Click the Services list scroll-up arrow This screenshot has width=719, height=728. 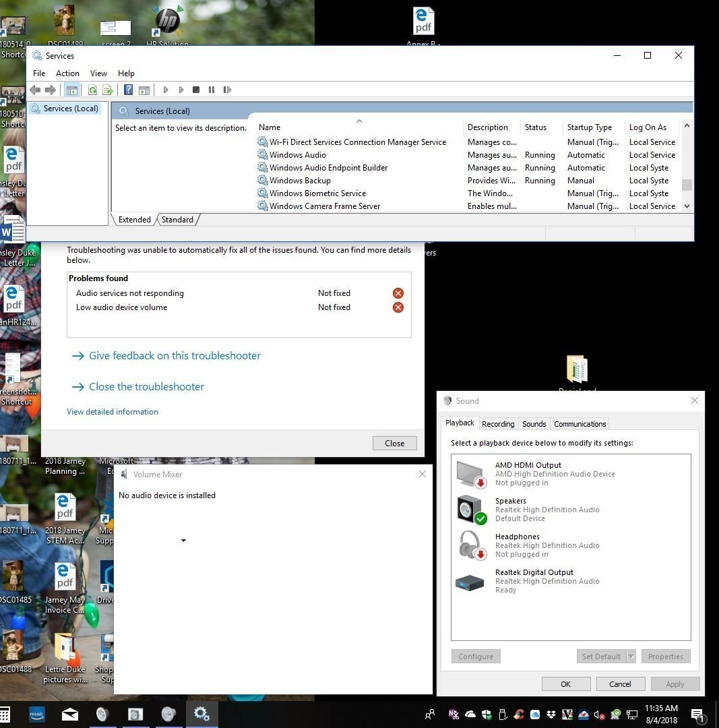(687, 125)
